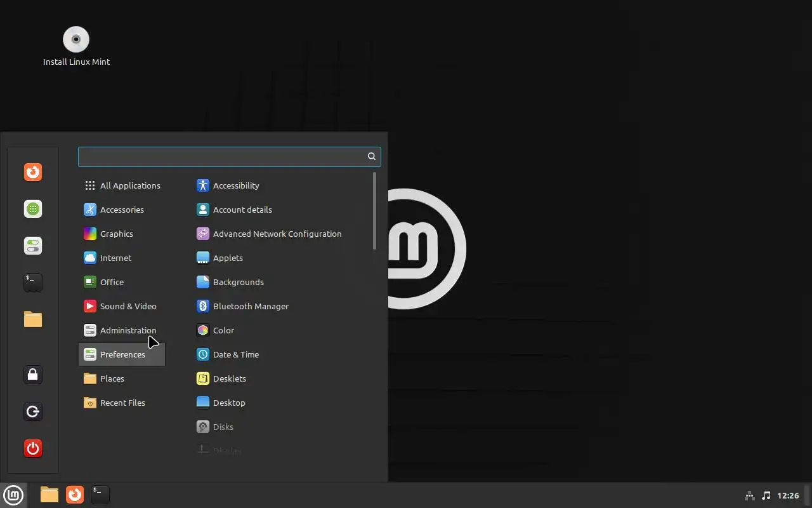Open Files from the bottom panel launcher

[49, 495]
